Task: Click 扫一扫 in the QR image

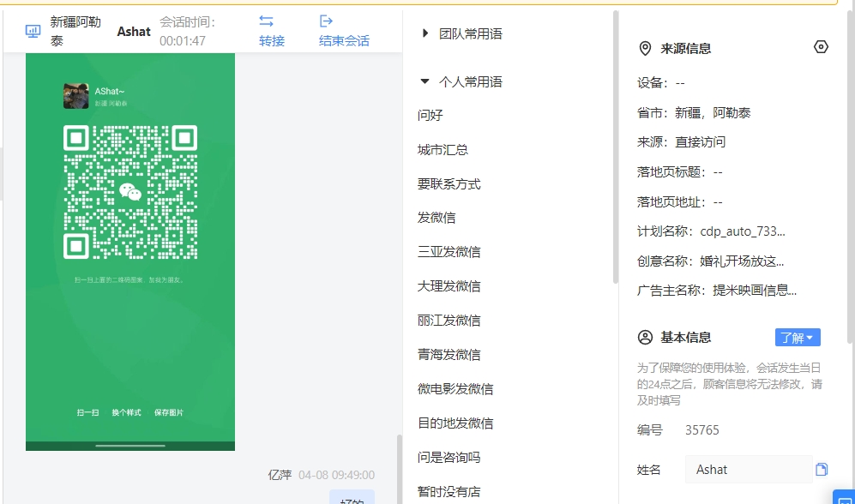Action: (x=87, y=412)
